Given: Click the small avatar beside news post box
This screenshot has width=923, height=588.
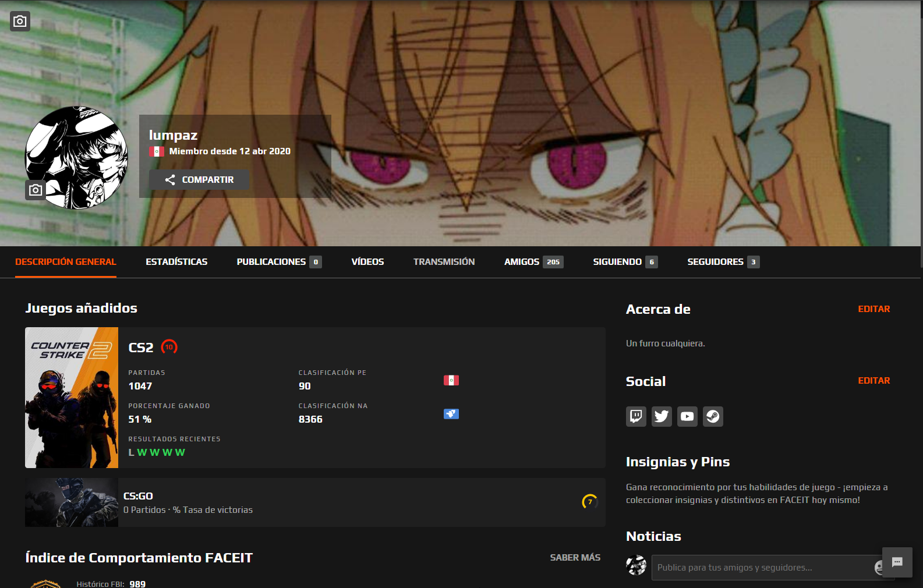Looking at the screenshot, I should tap(636, 565).
